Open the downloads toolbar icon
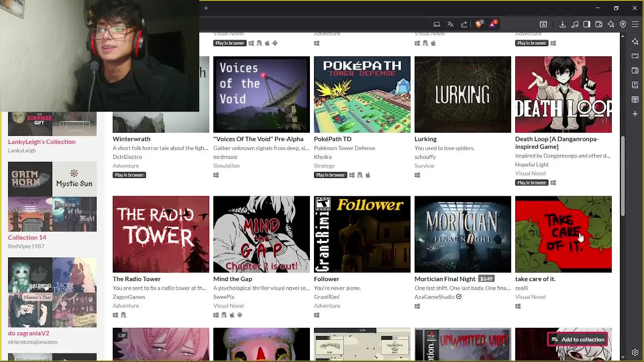Screen dimensions: 644x362 tap(562, 24)
